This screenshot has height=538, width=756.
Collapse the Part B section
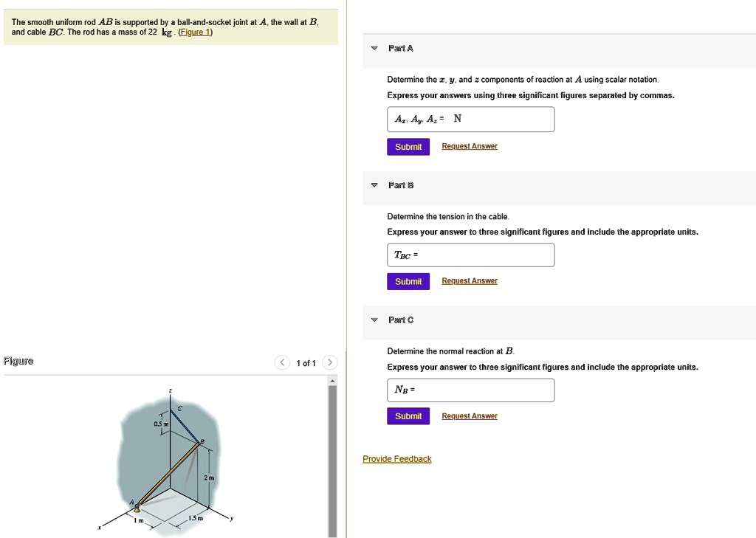pyautogui.click(x=374, y=184)
